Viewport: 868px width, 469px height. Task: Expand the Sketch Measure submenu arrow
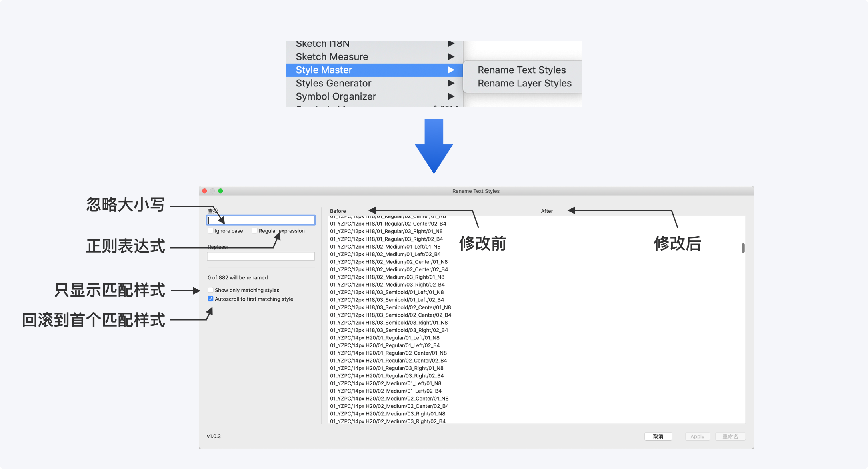pyautogui.click(x=451, y=57)
